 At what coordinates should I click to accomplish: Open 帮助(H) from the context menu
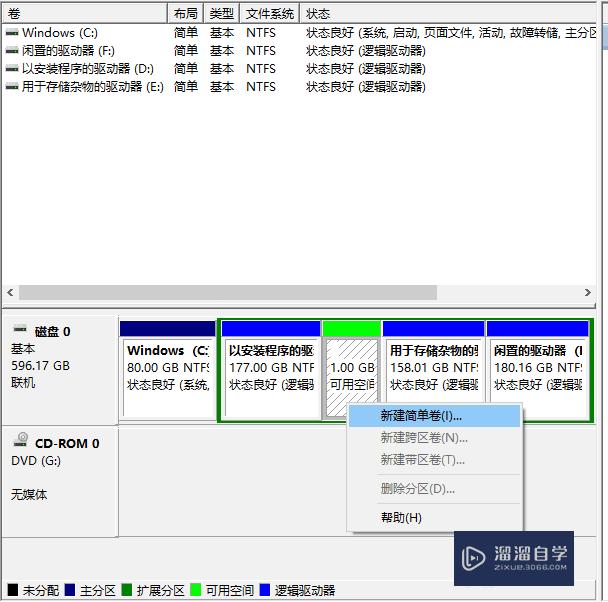click(434, 517)
